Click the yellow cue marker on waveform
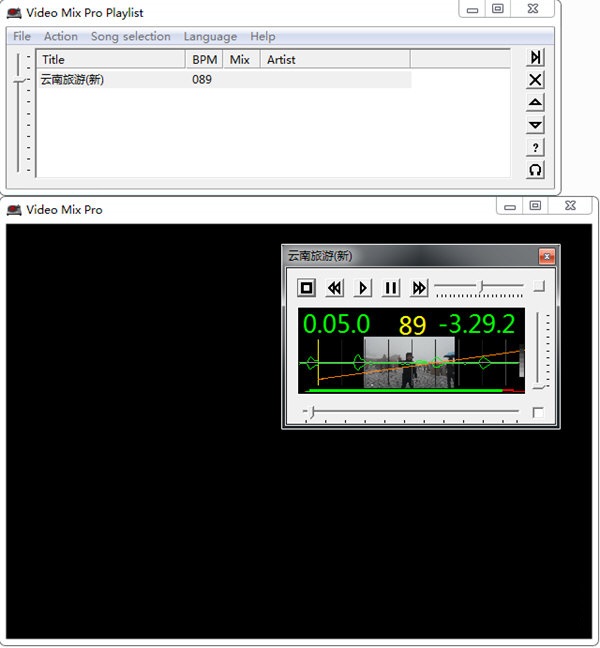This screenshot has height=648, width=600. click(318, 362)
